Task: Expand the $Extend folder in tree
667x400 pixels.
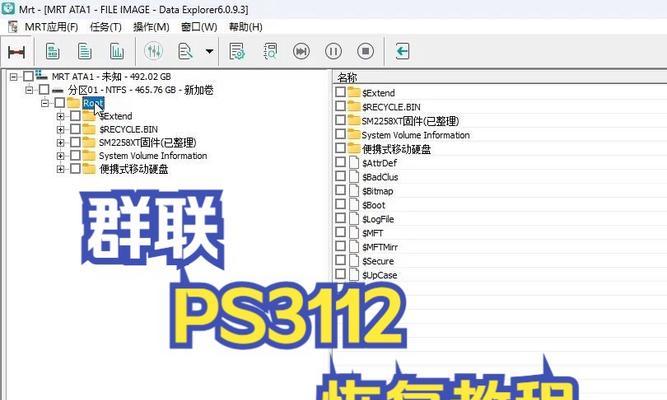Action: coord(60,116)
